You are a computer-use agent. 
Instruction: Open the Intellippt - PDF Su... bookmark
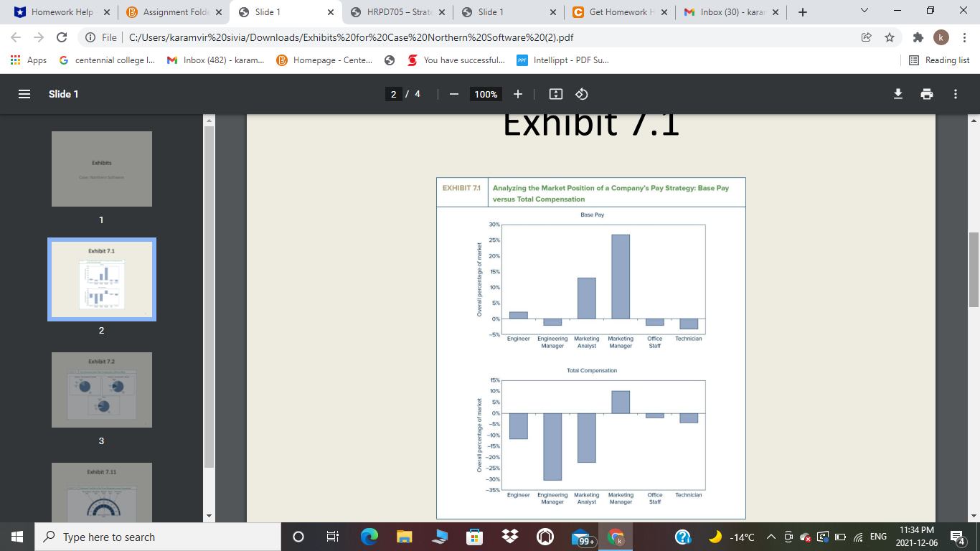pos(562,60)
